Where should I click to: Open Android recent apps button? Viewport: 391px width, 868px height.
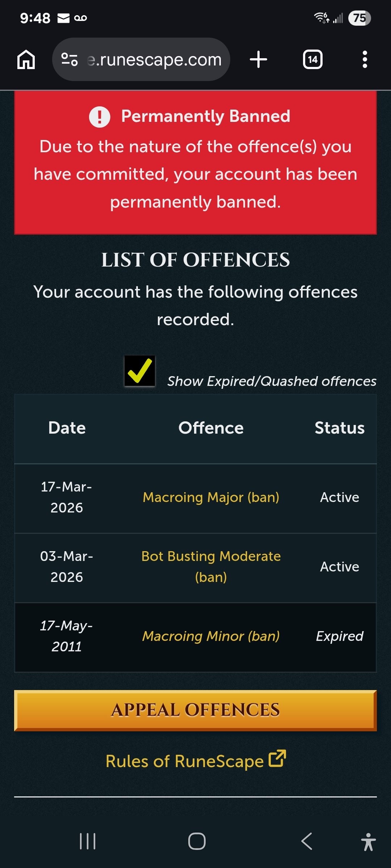click(x=88, y=841)
